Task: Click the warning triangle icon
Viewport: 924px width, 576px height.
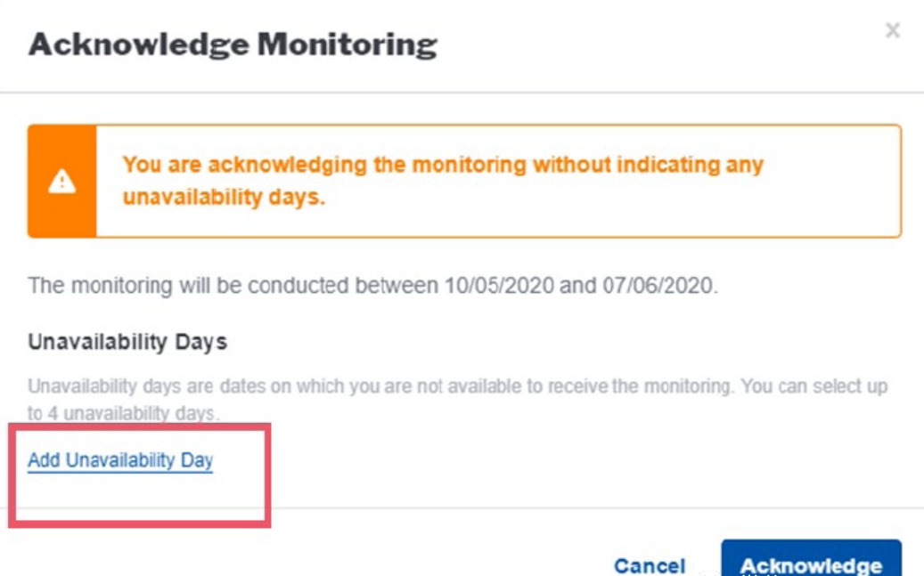Action: [x=61, y=182]
